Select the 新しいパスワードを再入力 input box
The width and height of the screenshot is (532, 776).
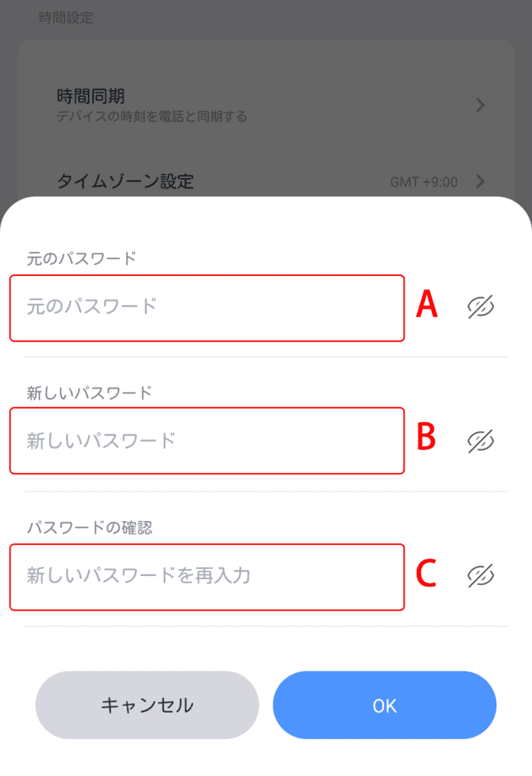[206, 577]
